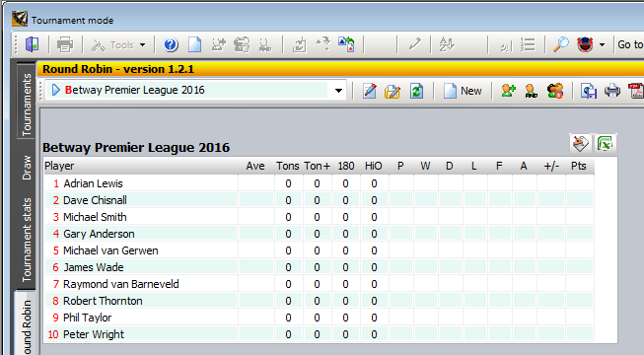Click the Pts column header
Image resolution: width=644 pixels, height=355 pixels.
tap(579, 166)
